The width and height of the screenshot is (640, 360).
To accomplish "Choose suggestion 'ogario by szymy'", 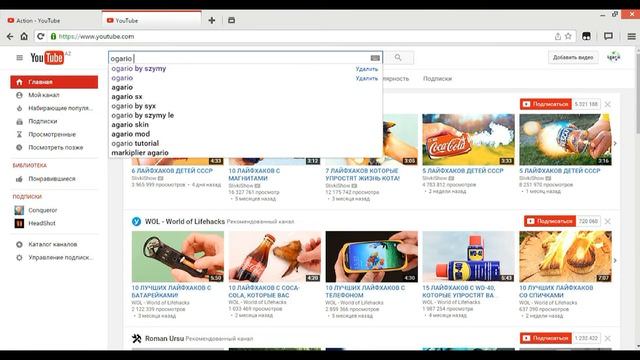I will click(x=139, y=69).
